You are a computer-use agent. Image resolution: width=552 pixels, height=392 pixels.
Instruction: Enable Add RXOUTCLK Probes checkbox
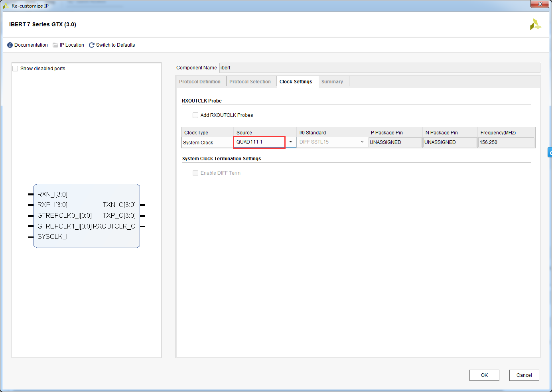[x=195, y=115]
